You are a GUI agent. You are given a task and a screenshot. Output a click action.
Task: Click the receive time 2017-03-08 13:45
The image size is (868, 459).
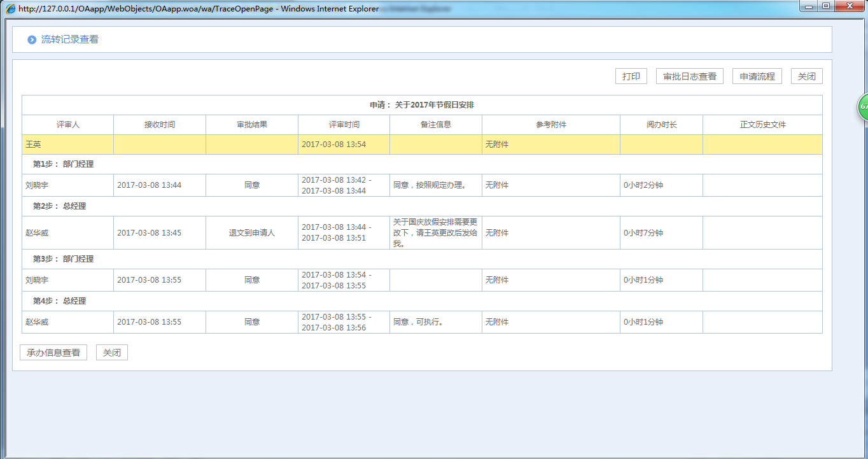(x=149, y=233)
